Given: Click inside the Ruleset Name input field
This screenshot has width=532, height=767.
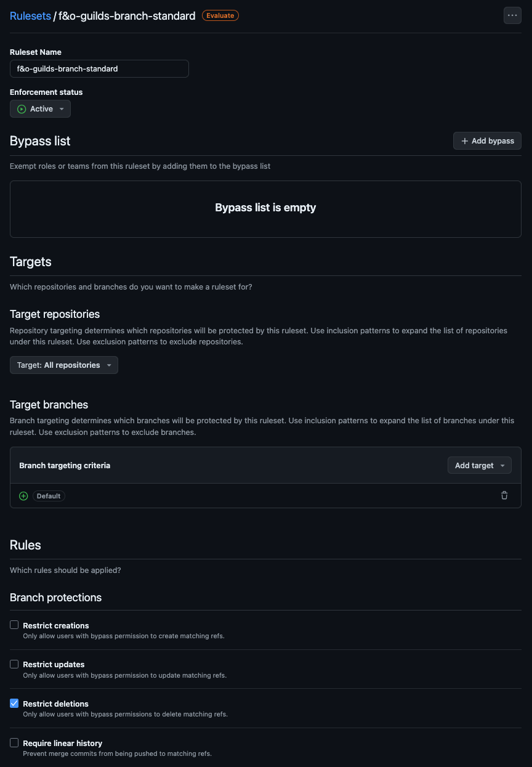Looking at the screenshot, I should pos(99,68).
